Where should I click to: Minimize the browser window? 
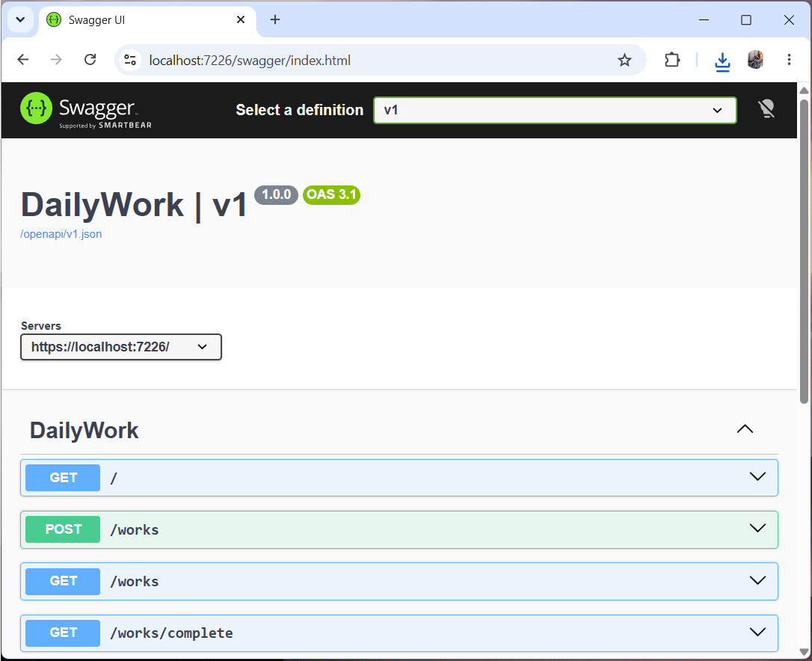tap(704, 19)
